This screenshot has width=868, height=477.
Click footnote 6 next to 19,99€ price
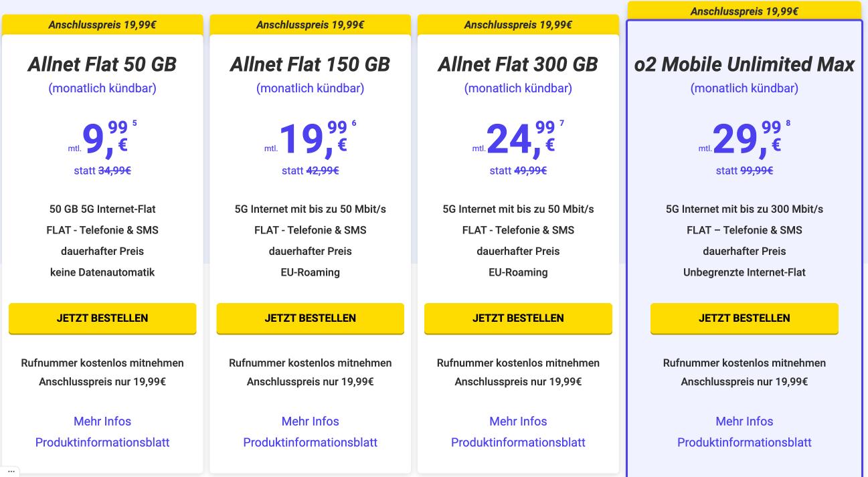[x=354, y=123]
